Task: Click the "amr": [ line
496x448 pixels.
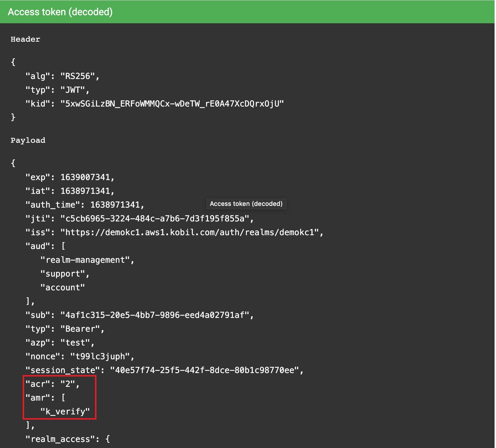Action: click(x=45, y=398)
